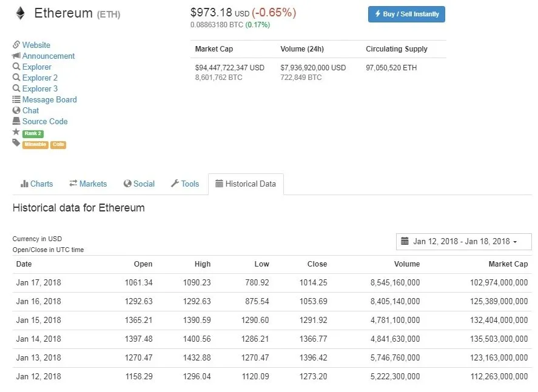Image resolution: width=538 pixels, height=392 pixels.
Task: Click the tag icon beside Mineable label
Action: point(16,142)
